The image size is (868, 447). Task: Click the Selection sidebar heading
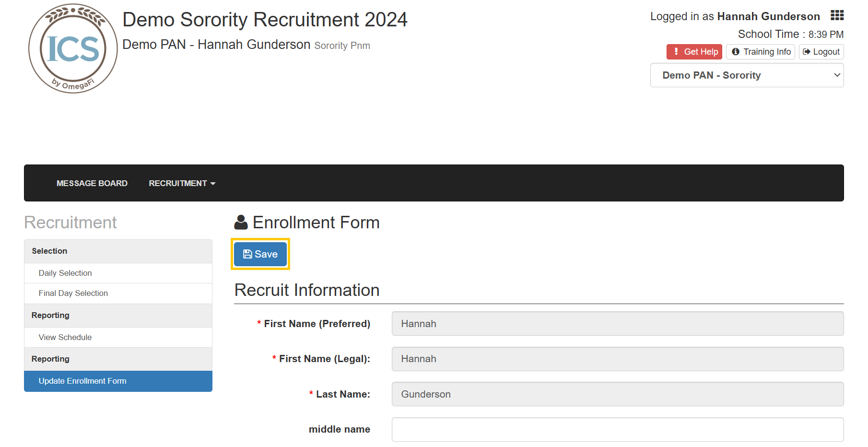[x=49, y=251]
